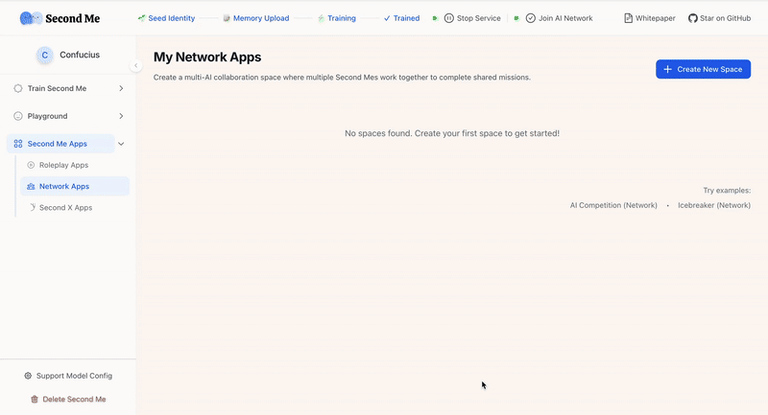
Task: Click the Training lightning icon
Action: click(x=321, y=18)
